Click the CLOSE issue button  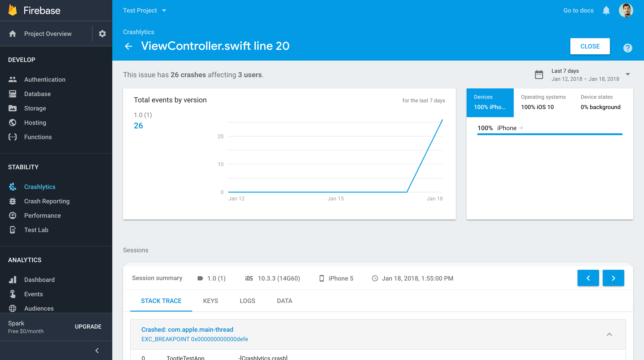point(590,46)
